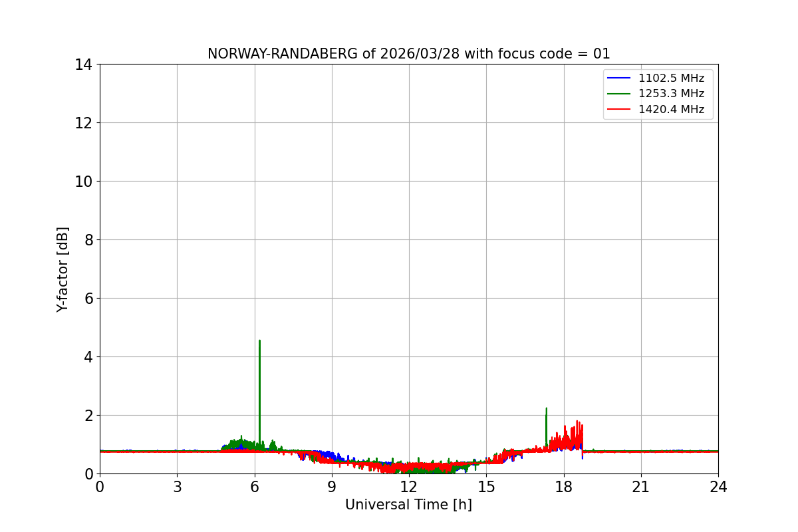The height and width of the screenshot is (532, 798).
Task: Click the Universal Time [h] axis label
Action: tap(408, 505)
